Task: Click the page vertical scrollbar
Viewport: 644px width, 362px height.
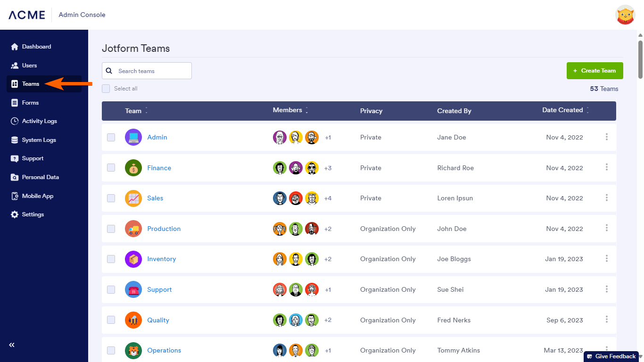Action: click(640, 59)
